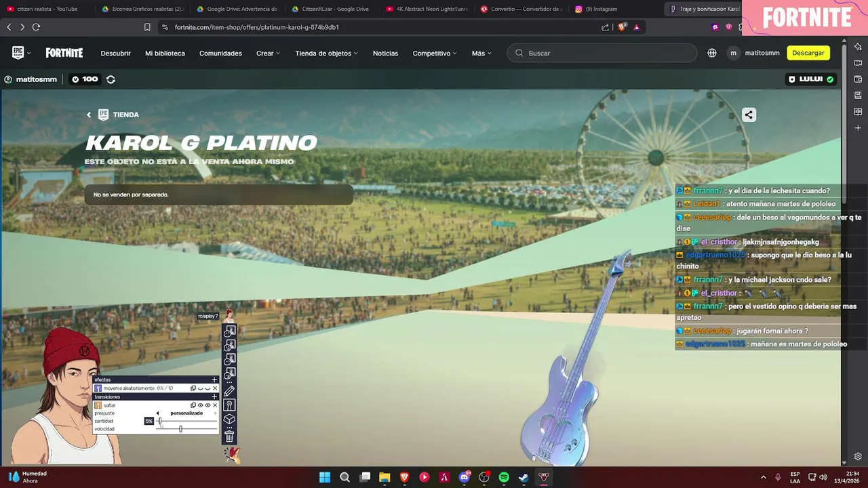Refresh the V-Bucks balance icon

click(x=111, y=79)
